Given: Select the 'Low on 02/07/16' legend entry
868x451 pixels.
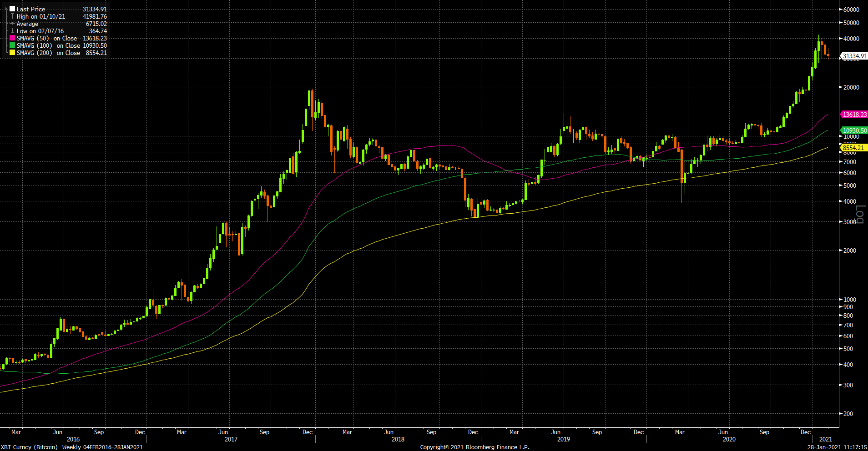Looking at the screenshot, I should click(x=40, y=31).
